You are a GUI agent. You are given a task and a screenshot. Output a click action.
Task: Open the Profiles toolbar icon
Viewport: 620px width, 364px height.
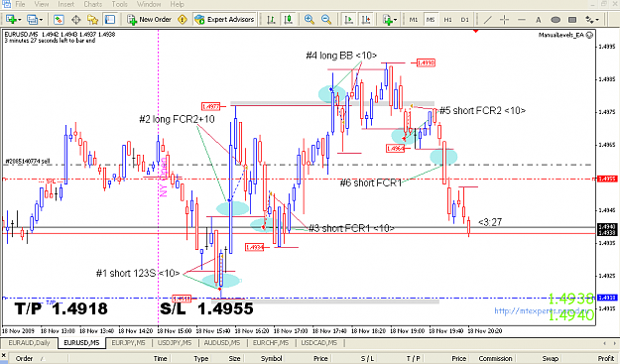32,19
